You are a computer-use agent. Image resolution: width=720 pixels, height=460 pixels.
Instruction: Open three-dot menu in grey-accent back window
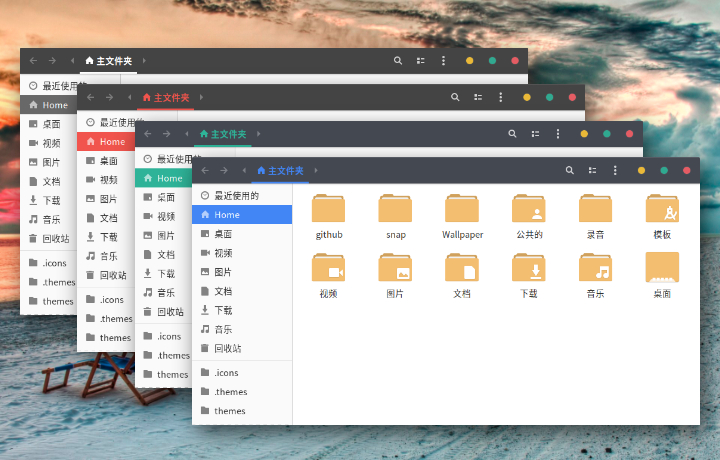pyautogui.click(x=443, y=61)
